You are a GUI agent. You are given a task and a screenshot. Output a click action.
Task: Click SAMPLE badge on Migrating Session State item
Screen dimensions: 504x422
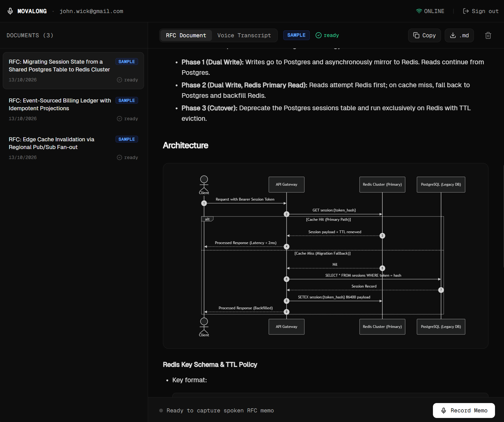point(127,62)
